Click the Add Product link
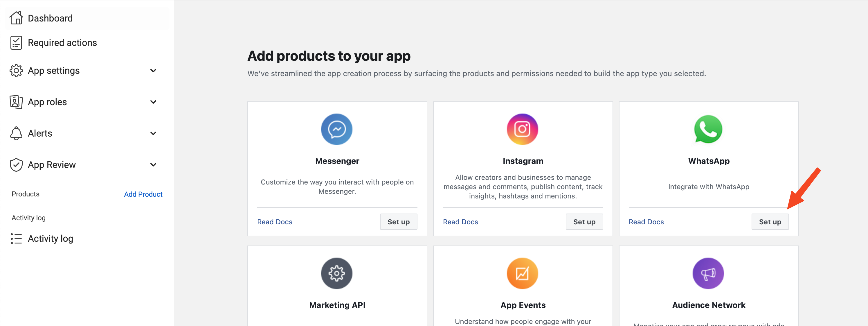The height and width of the screenshot is (326, 868). click(x=143, y=194)
